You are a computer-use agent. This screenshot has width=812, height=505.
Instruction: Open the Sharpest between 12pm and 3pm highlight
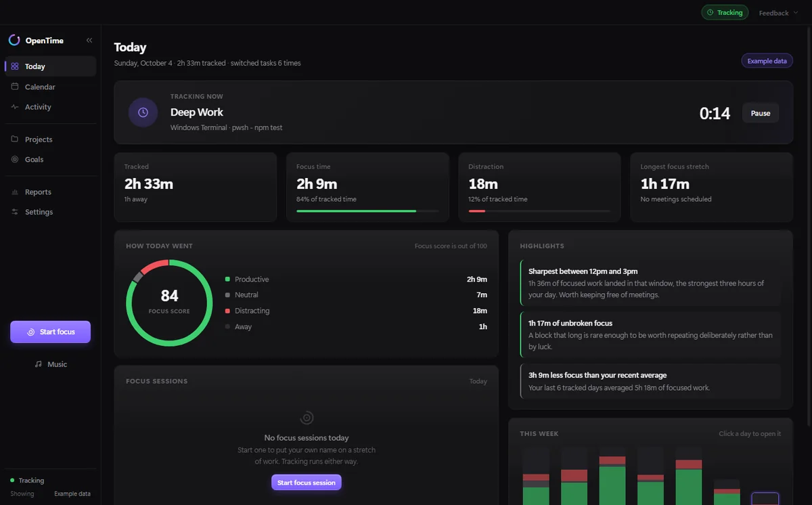[650, 283]
